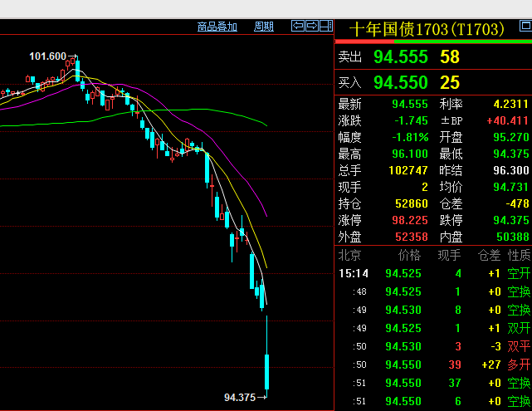Click the ±BP value +40.411
532x411 pixels.
(508, 120)
